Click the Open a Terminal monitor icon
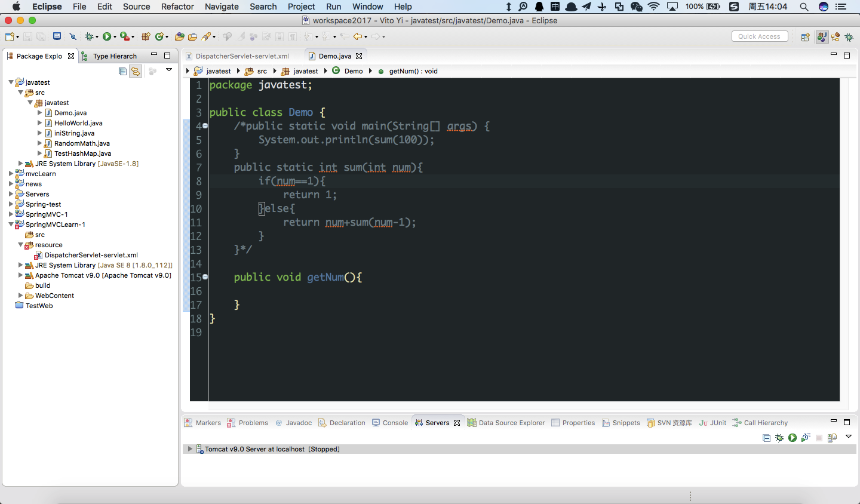Image resolution: width=860 pixels, height=504 pixels. [x=57, y=36]
